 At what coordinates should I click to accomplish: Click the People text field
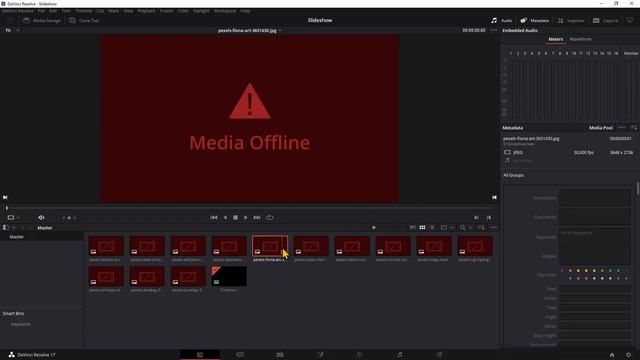coord(595,256)
